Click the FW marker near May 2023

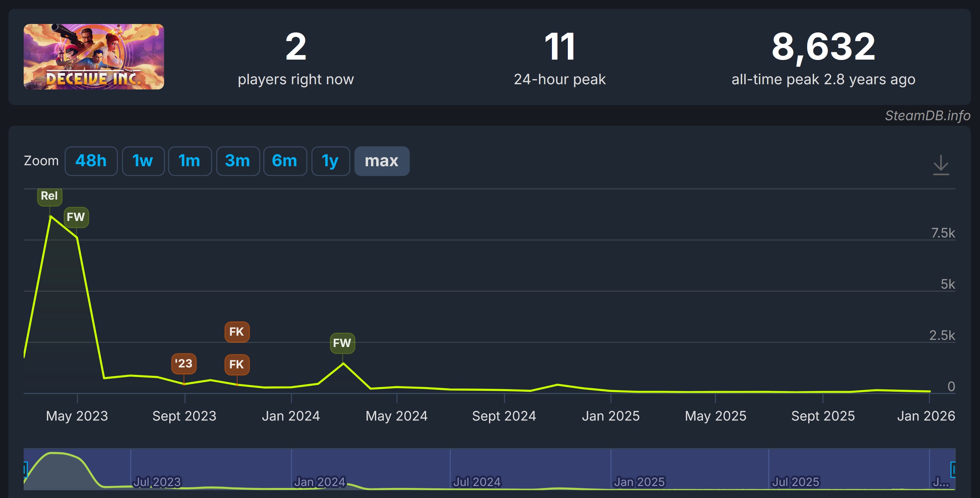[76, 217]
